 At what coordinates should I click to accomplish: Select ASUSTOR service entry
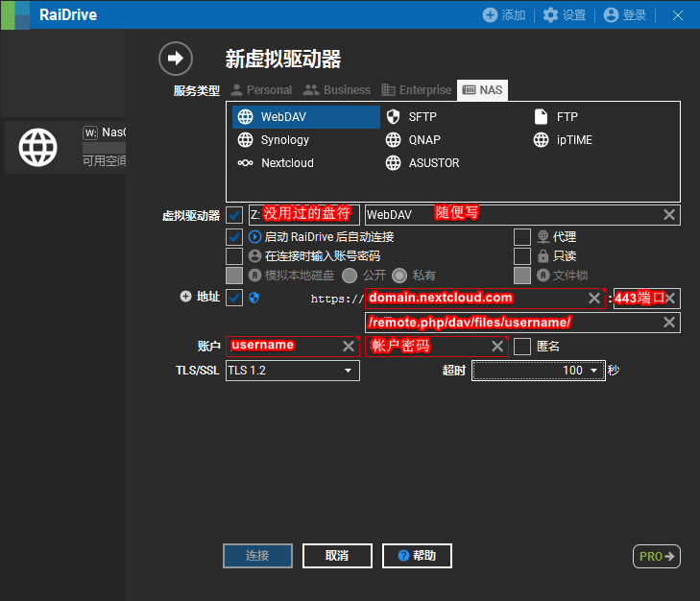click(422, 163)
